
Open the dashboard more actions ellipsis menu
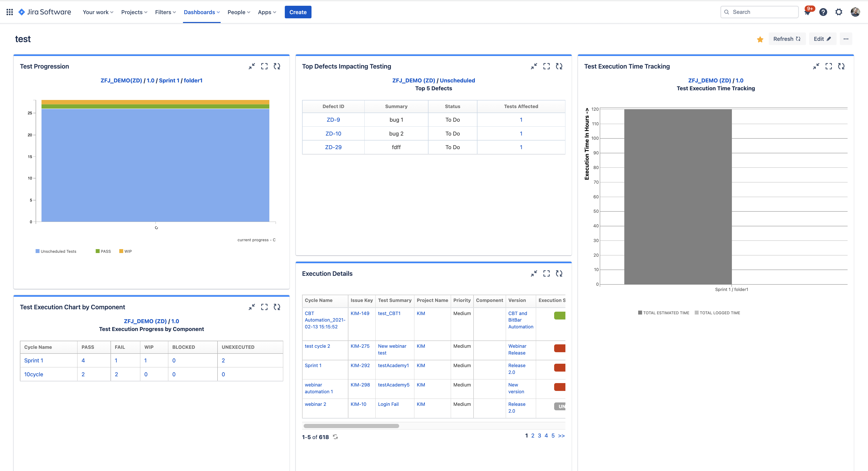point(846,39)
